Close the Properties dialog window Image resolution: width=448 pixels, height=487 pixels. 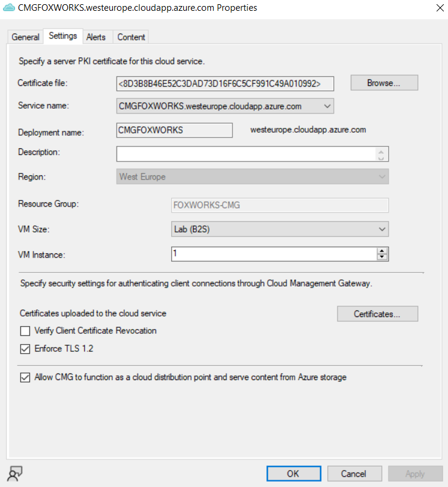[x=440, y=8]
